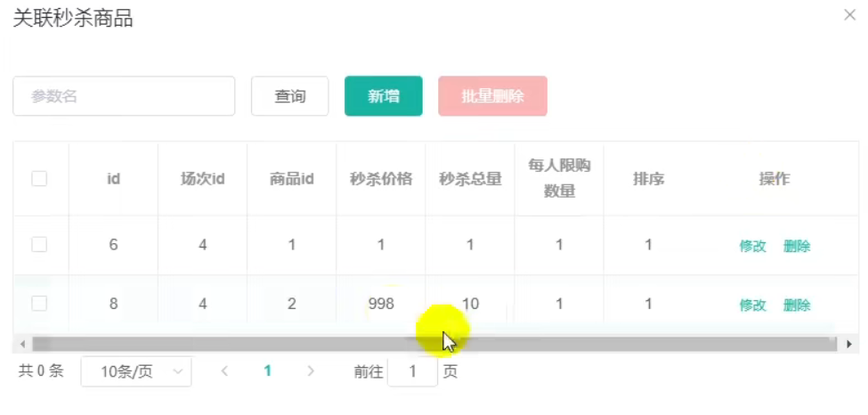Click previous page arrow in pagination

click(224, 371)
